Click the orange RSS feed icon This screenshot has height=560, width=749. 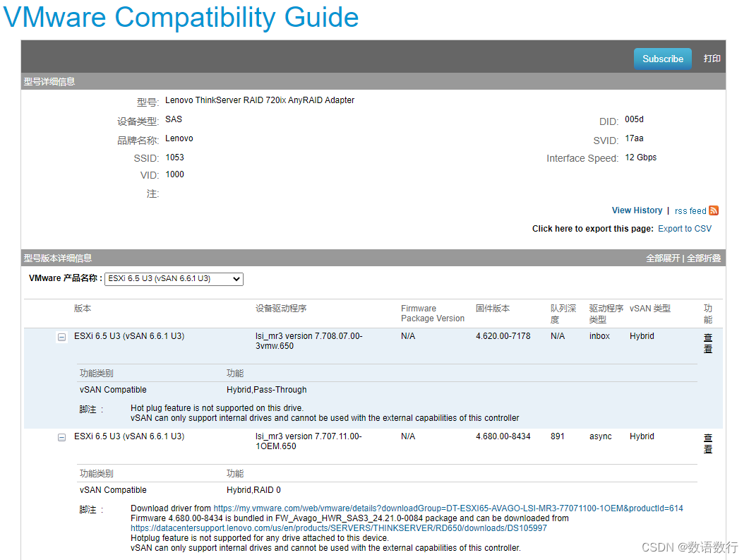pos(713,210)
